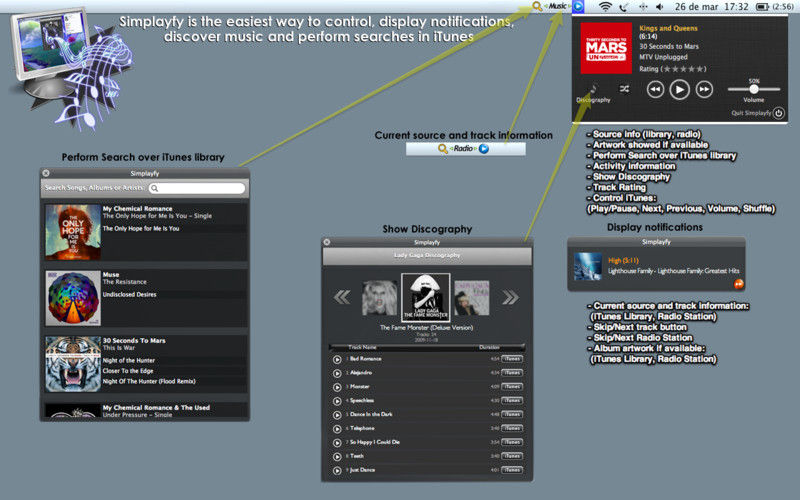Click the Track Name column header
Screen dimensions: 800x500
(362, 347)
